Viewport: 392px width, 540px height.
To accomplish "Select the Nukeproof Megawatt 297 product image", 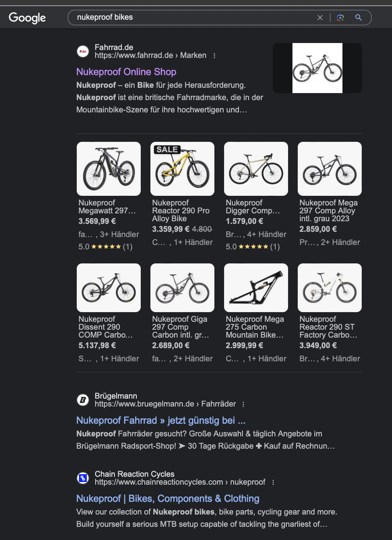I will [109, 169].
